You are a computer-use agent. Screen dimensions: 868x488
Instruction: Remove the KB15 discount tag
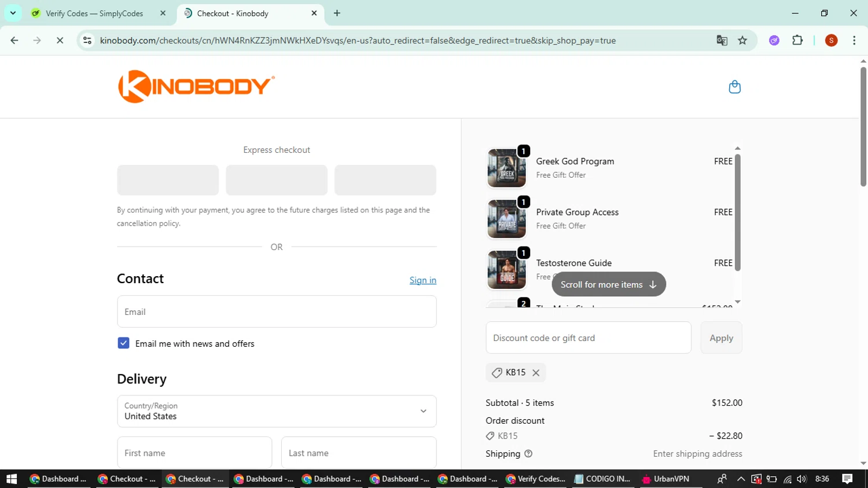pyautogui.click(x=536, y=373)
